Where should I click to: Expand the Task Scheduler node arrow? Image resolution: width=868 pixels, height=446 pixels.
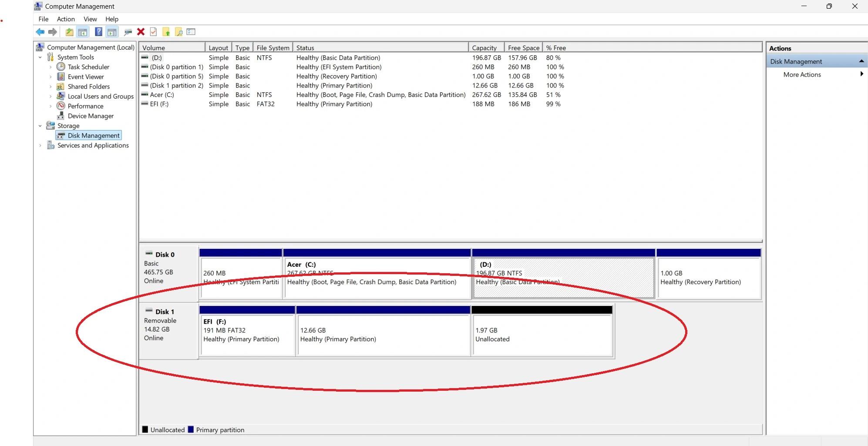[50, 67]
